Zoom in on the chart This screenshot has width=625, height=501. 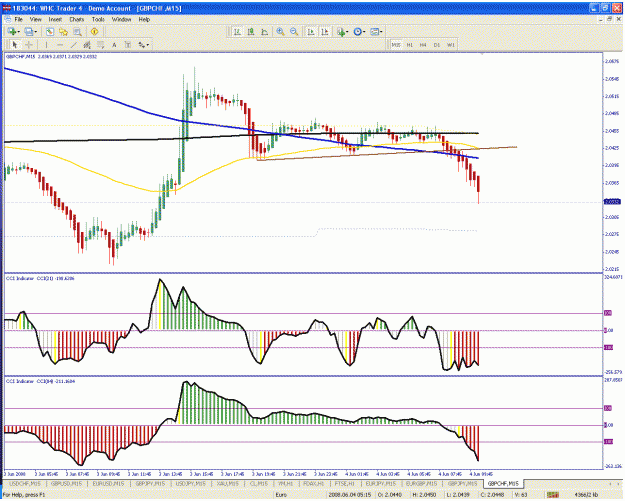[281, 31]
